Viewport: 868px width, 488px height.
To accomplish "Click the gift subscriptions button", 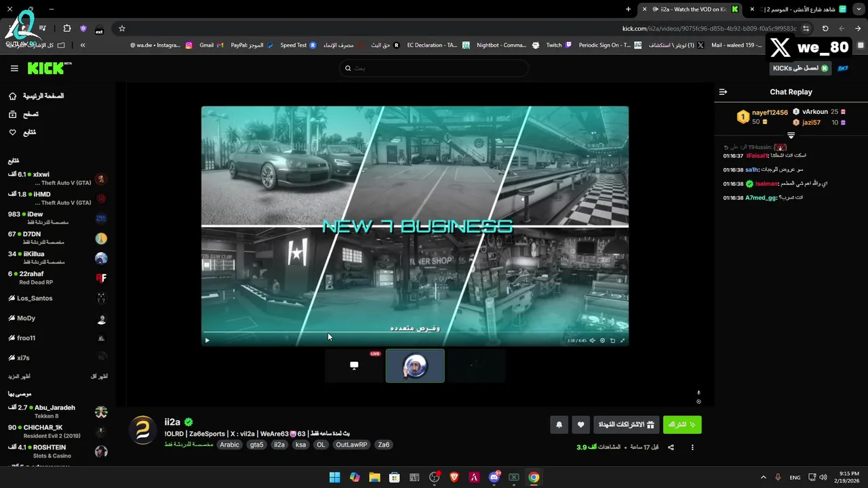I will pyautogui.click(x=626, y=425).
